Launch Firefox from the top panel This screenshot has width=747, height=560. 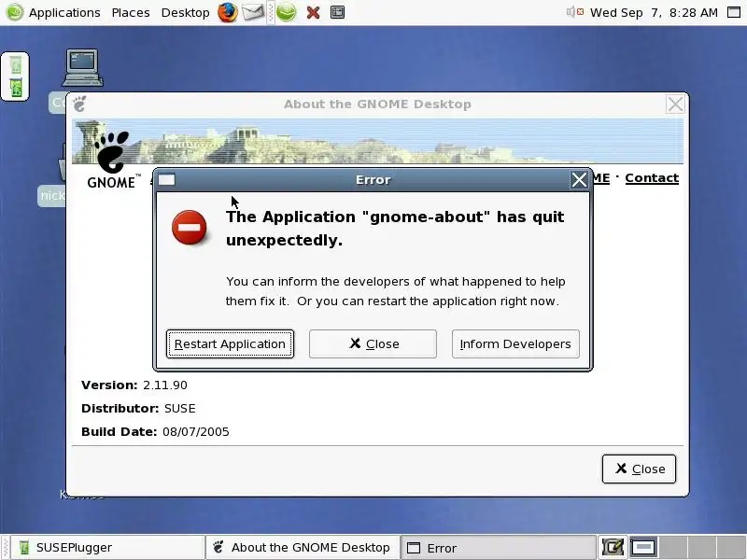tap(228, 12)
